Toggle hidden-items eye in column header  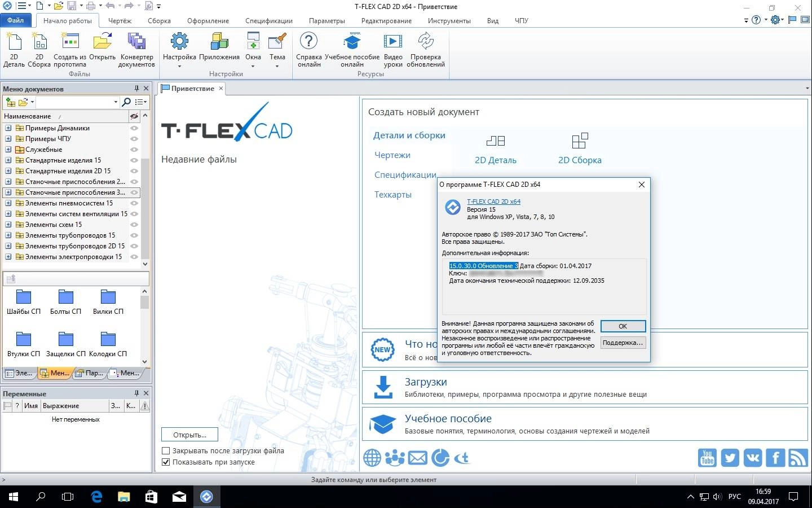(x=134, y=116)
